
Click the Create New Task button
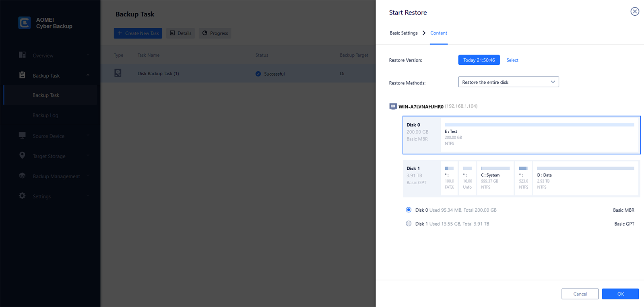click(138, 33)
